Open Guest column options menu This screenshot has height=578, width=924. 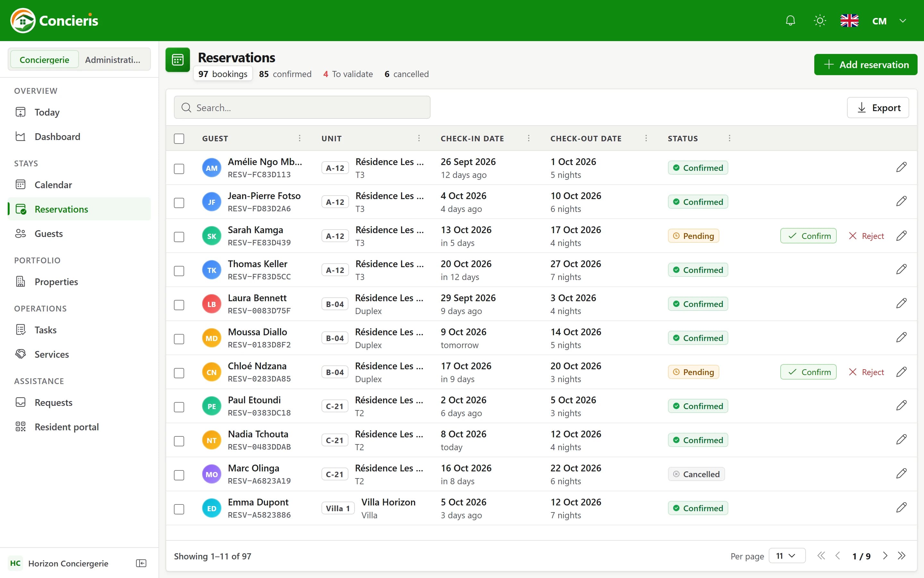pos(299,138)
